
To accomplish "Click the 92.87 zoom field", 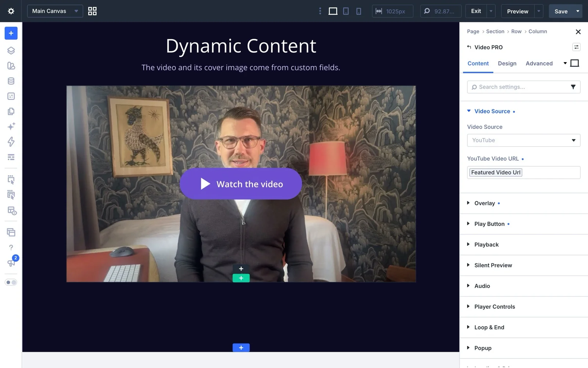I will pyautogui.click(x=441, y=11).
